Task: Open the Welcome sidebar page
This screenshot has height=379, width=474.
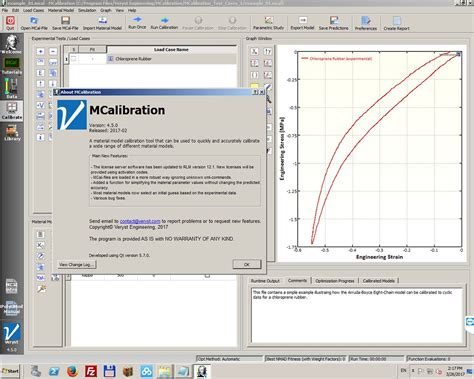Action: click(12, 44)
